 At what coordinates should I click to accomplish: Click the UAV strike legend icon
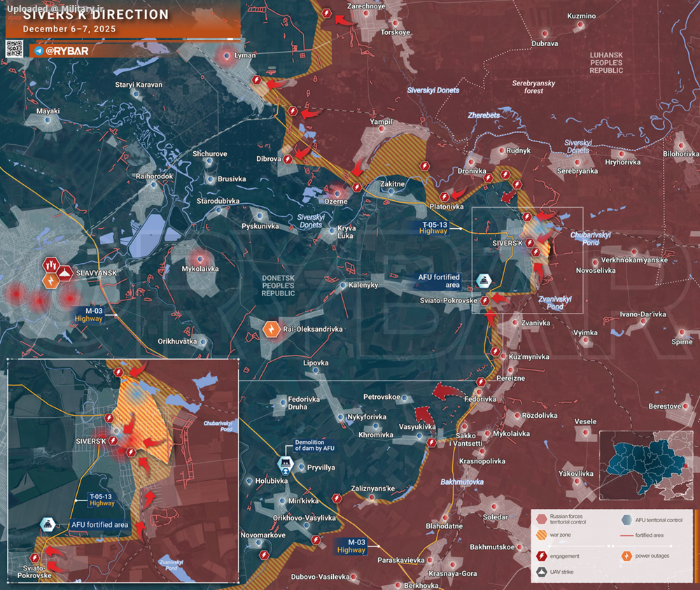point(541,572)
